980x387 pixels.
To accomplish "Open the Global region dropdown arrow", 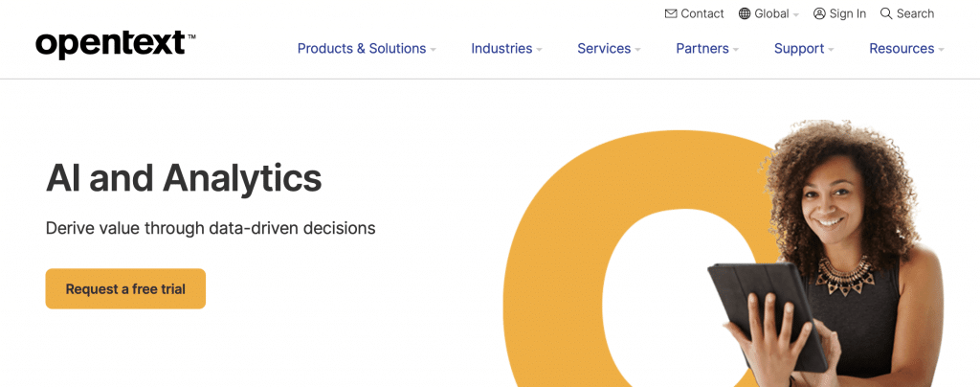I will pos(796,15).
